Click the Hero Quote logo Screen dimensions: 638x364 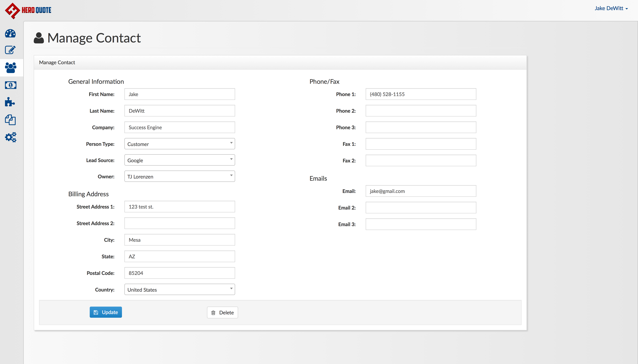pos(28,10)
